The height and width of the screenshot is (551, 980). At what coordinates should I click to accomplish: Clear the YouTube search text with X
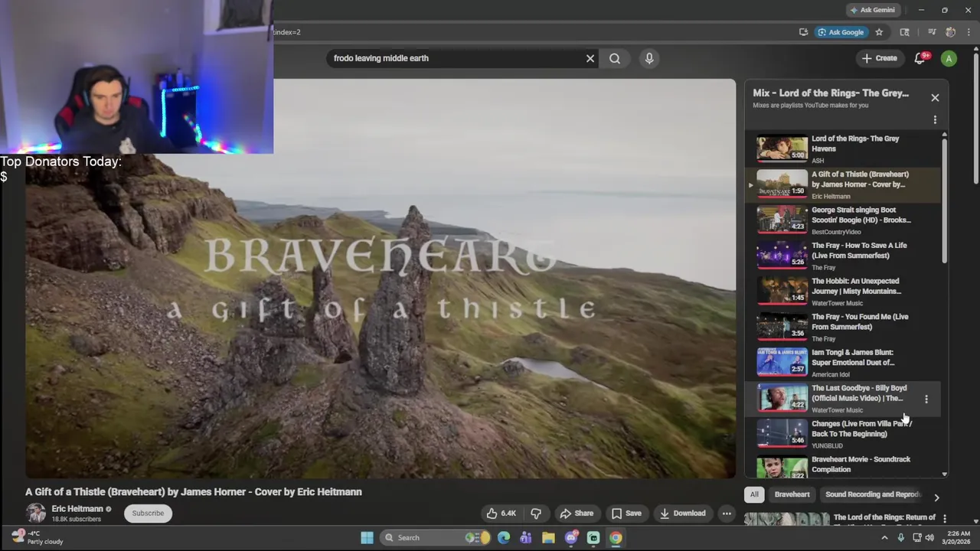[590, 58]
